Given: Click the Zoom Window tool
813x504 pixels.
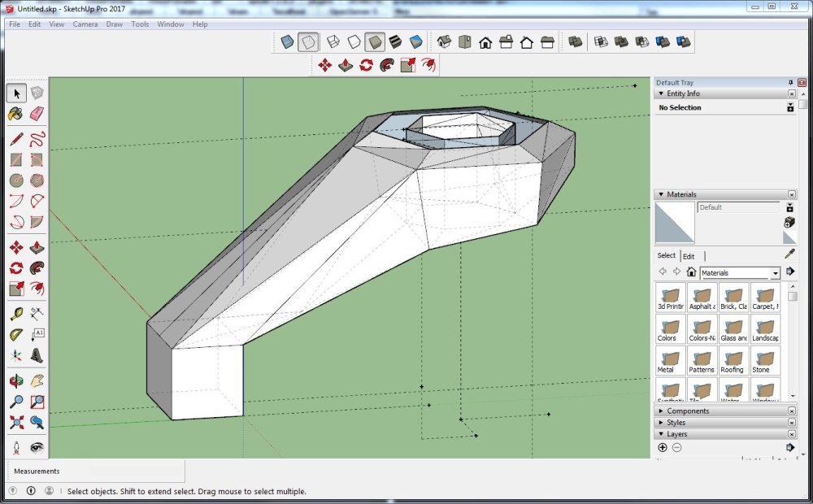Looking at the screenshot, I should point(37,402).
